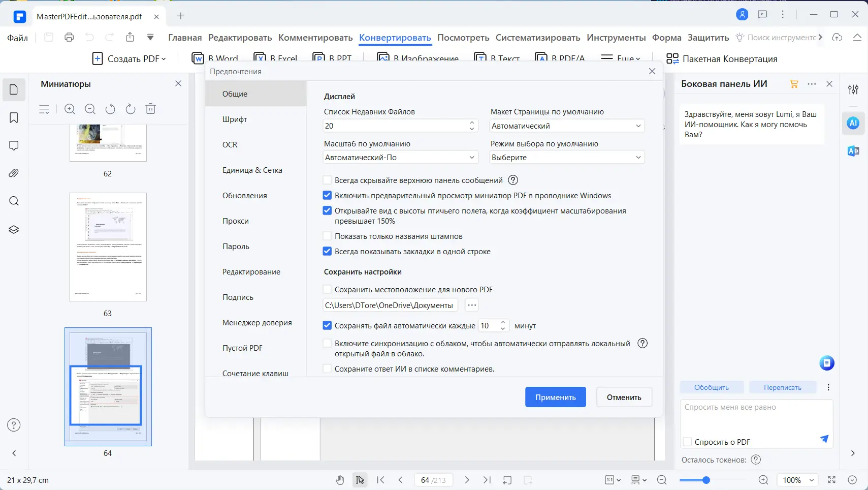
Task: Switch to Комментировать tab
Action: pyautogui.click(x=315, y=38)
